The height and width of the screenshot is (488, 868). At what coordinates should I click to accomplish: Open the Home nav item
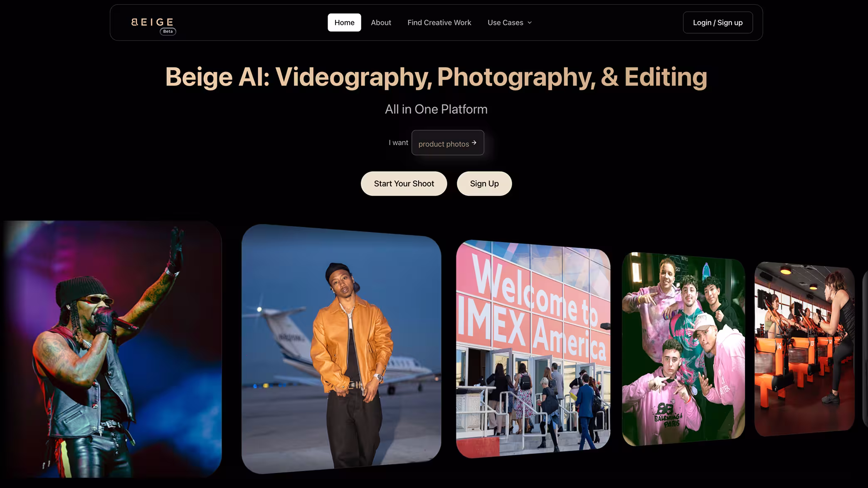pos(344,22)
